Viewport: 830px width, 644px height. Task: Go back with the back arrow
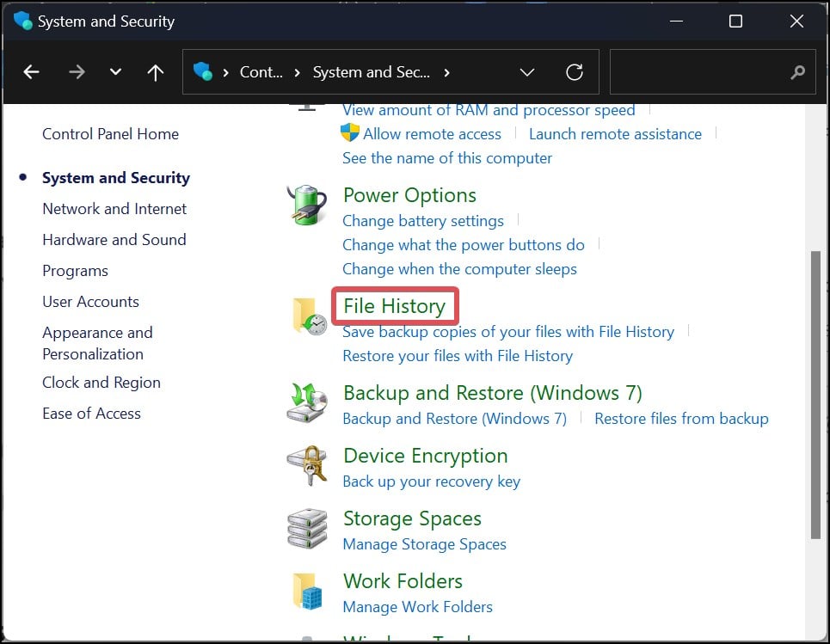(32, 72)
